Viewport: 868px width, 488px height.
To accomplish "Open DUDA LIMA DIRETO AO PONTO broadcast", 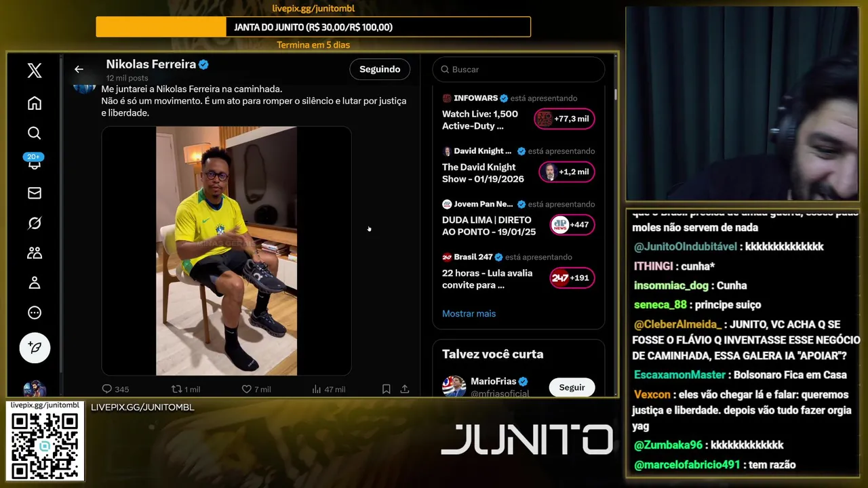I will [489, 226].
